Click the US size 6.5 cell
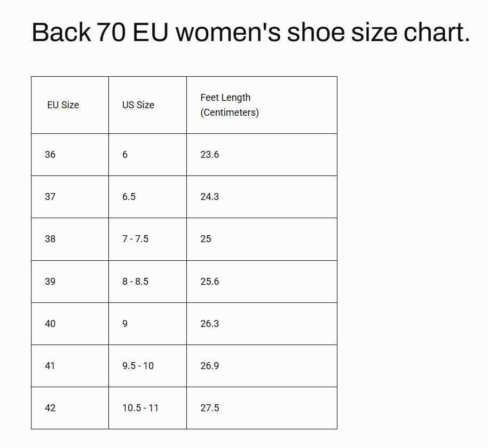Image resolution: width=488 pixels, height=448 pixels. [x=129, y=197]
